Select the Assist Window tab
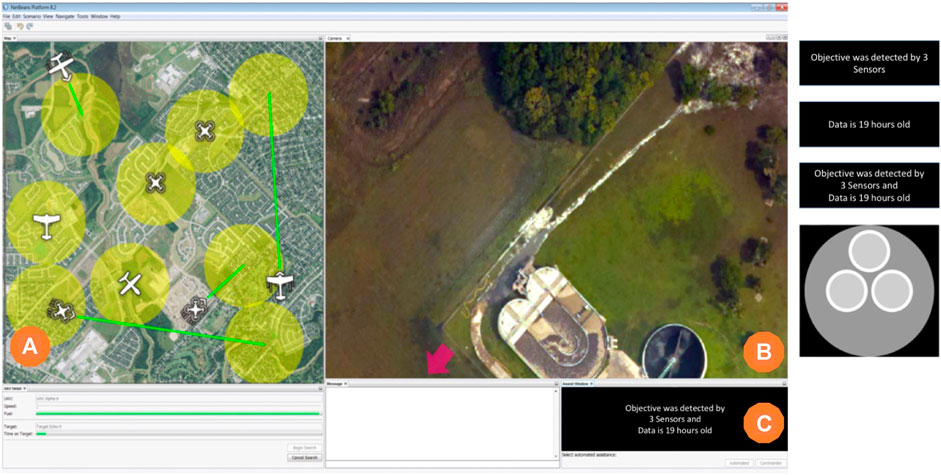 point(576,383)
